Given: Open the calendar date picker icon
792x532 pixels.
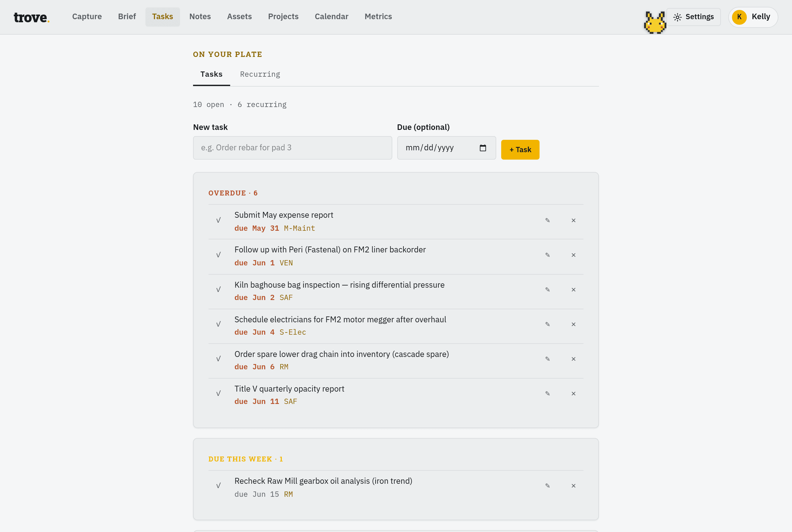Looking at the screenshot, I should coord(483,148).
